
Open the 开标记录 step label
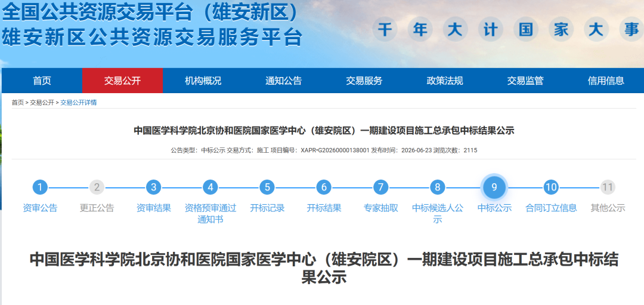tap(267, 208)
